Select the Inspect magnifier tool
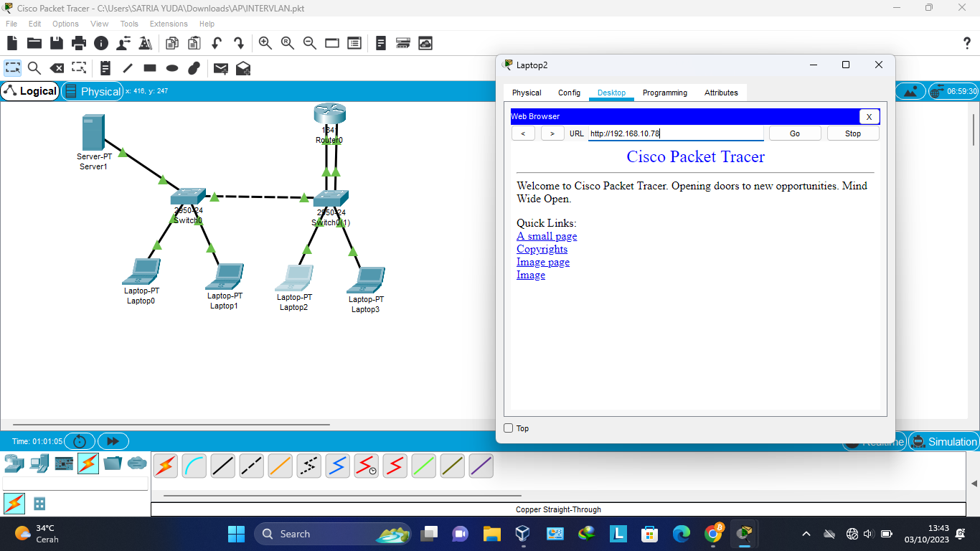Screen dimensions: 980x551 pos(34,68)
